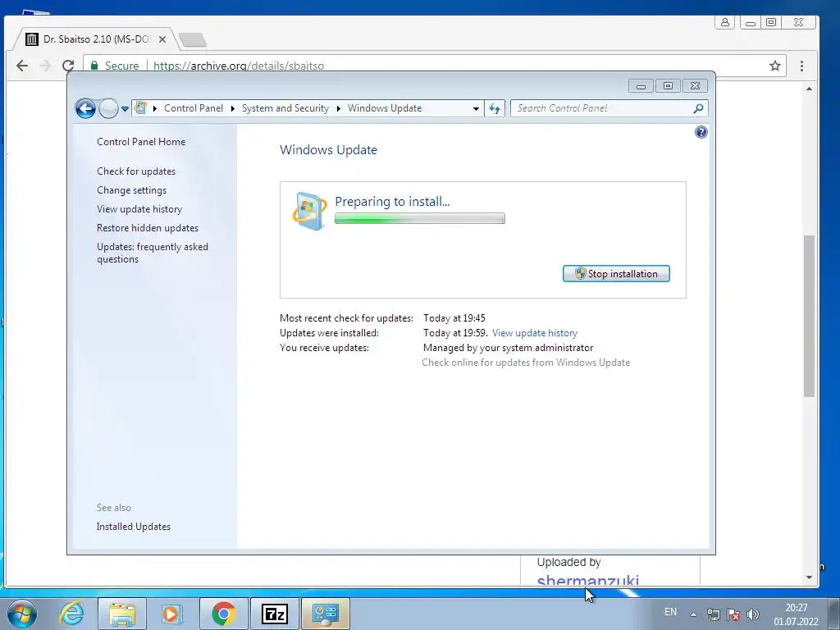Click Control Panel taskbar button
Viewport: 840px width, 630px height.
pos(326,614)
